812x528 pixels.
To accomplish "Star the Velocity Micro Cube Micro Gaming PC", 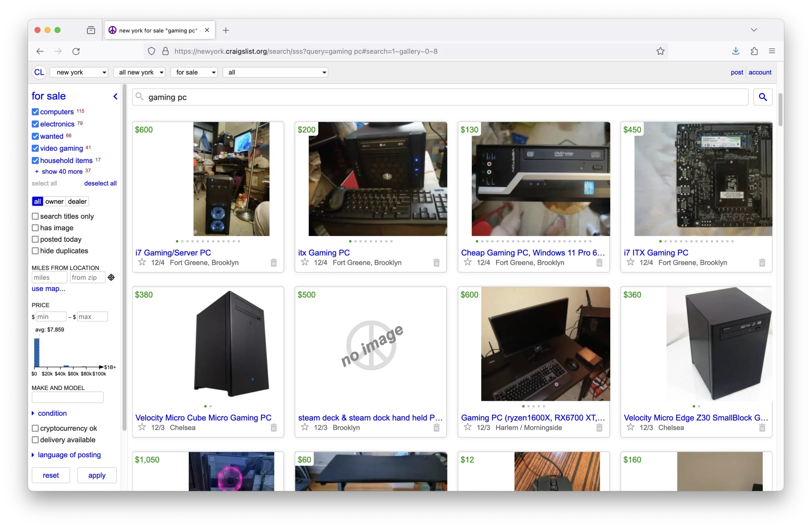I will (142, 427).
